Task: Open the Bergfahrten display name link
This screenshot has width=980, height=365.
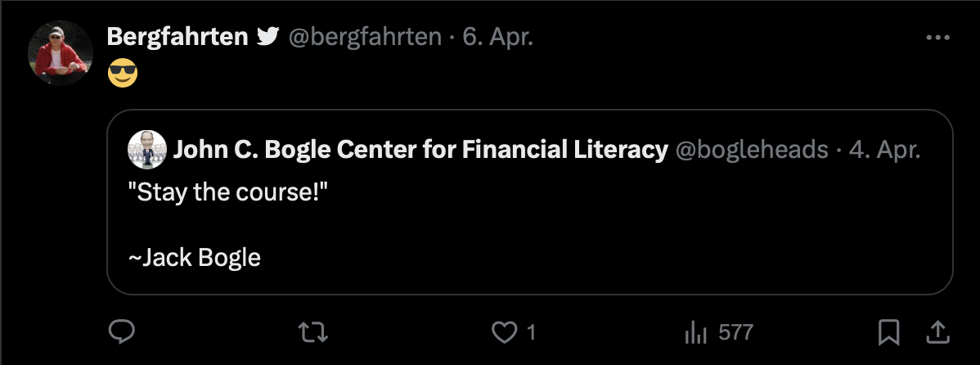Action: tap(178, 37)
